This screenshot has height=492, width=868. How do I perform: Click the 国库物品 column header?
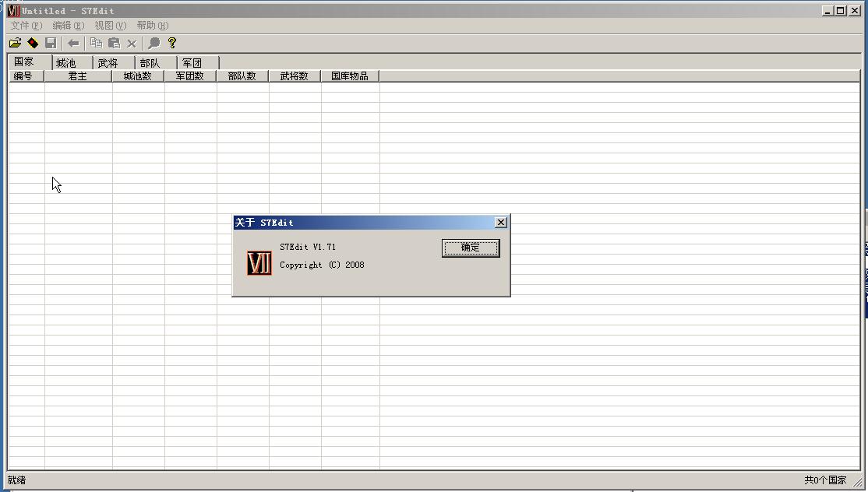[x=350, y=76]
